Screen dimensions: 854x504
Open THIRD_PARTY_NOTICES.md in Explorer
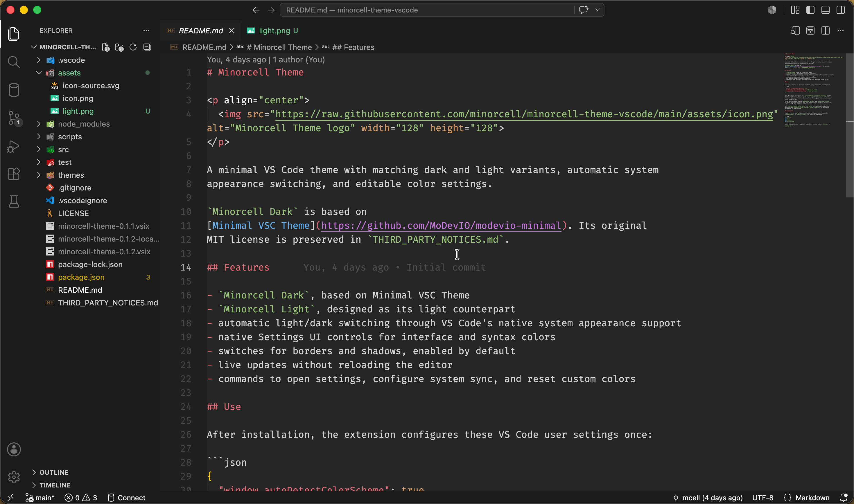click(108, 303)
